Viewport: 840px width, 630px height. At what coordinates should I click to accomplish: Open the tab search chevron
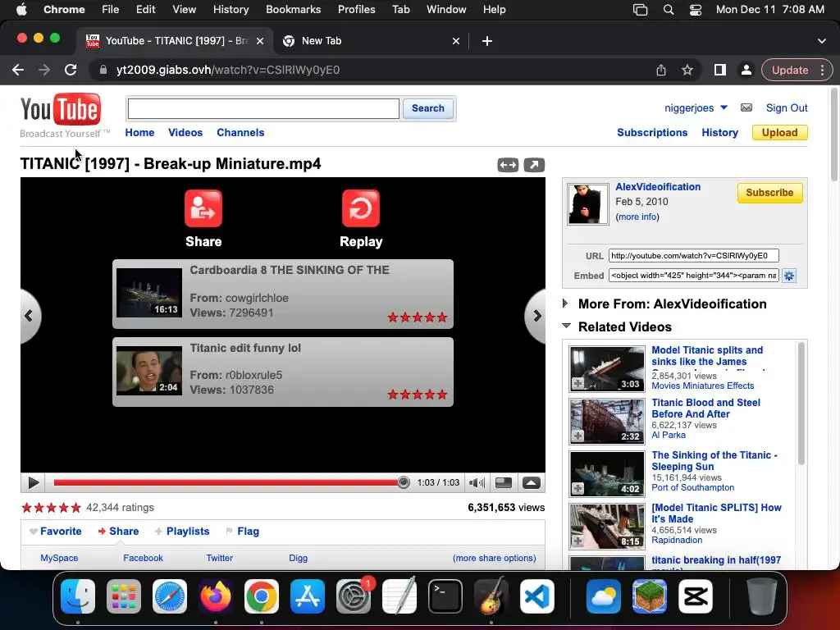pos(822,41)
